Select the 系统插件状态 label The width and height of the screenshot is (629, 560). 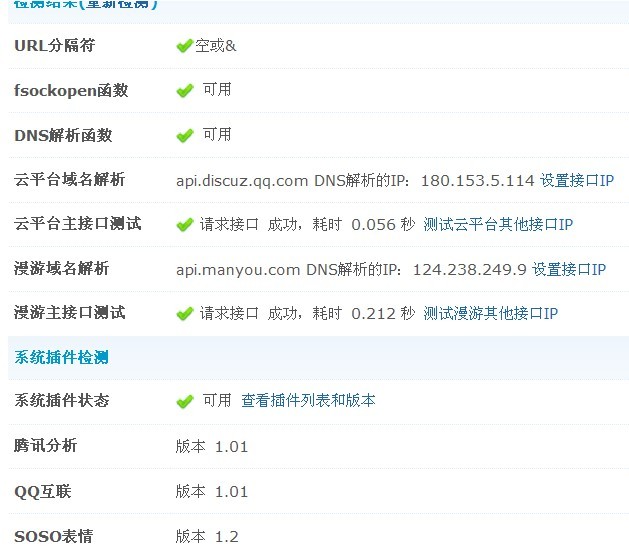pos(61,401)
